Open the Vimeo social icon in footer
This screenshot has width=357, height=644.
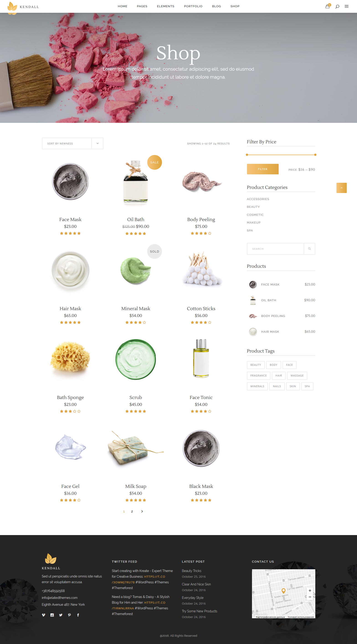coord(44,615)
